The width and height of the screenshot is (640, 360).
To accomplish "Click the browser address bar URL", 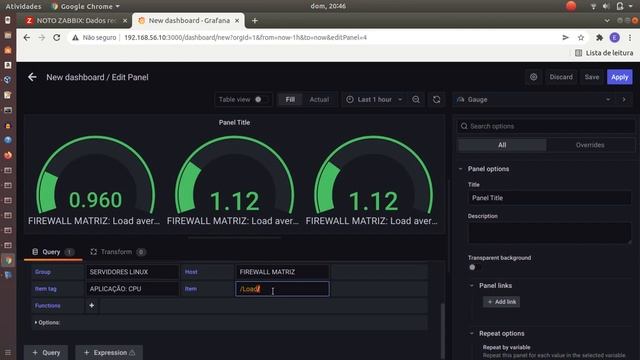I will [245, 38].
